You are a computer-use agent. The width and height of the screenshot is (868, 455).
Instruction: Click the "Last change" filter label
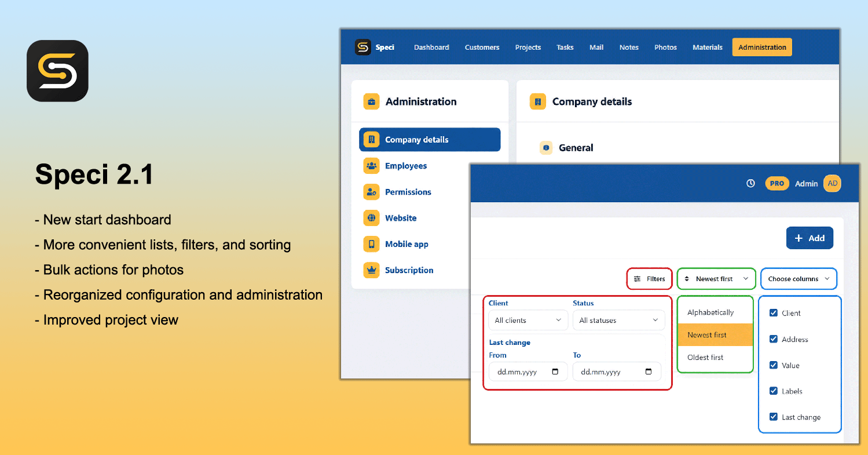510,343
